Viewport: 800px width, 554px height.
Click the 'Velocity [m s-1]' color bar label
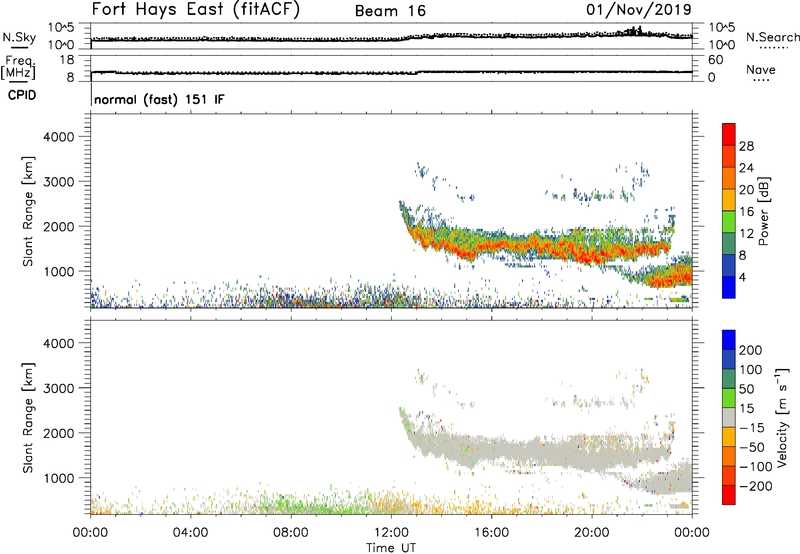(782, 417)
